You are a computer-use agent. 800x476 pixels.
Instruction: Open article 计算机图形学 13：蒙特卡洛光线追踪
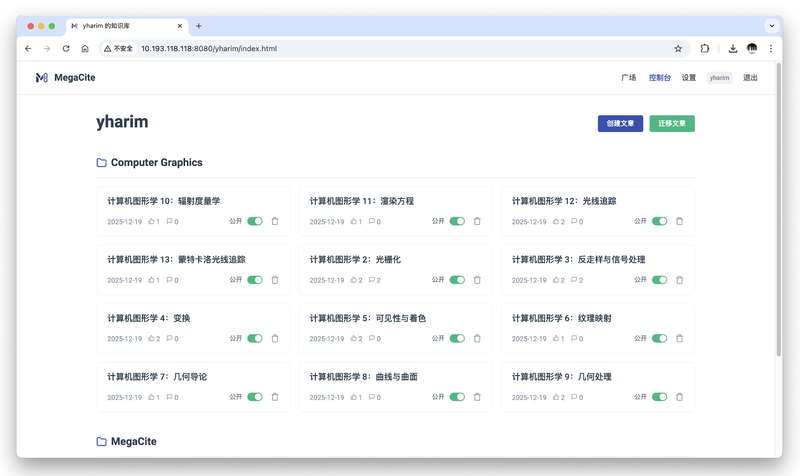[x=176, y=260]
